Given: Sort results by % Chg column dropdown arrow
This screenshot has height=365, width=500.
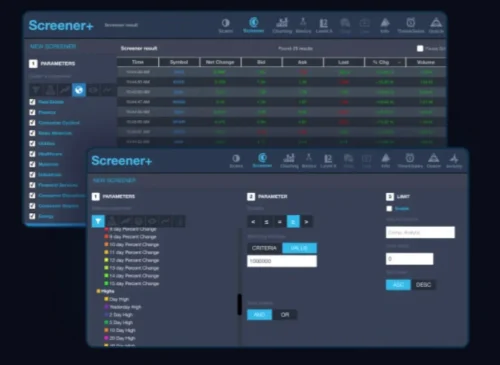Looking at the screenshot, I should (399, 62).
